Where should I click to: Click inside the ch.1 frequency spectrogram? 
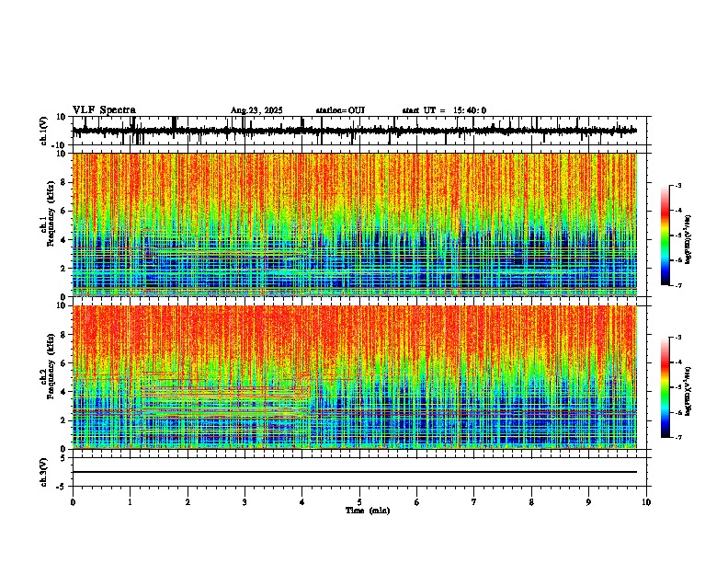tap(355, 224)
